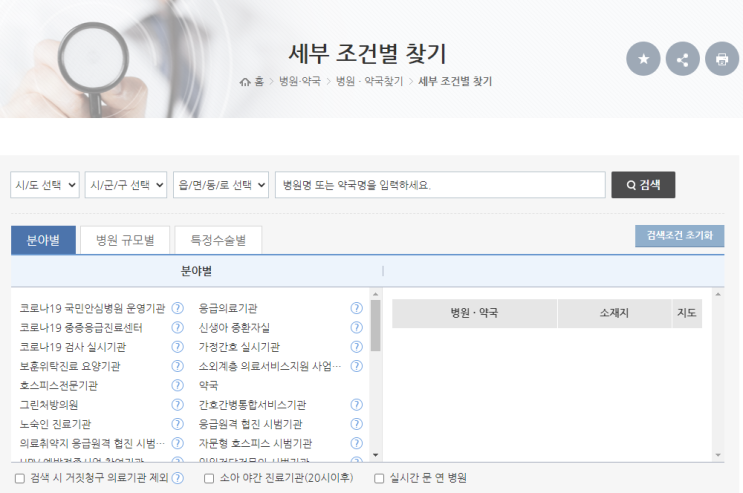Open help for 호스피스전문기관
The width and height of the screenshot is (743, 493).
(177, 385)
